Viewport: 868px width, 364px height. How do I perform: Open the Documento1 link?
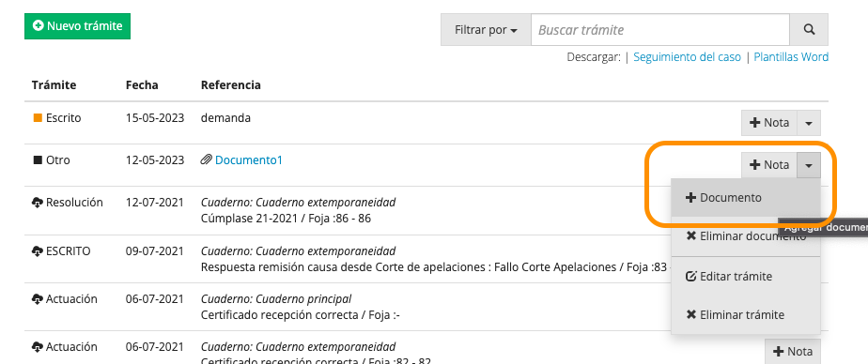click(249, 160)
